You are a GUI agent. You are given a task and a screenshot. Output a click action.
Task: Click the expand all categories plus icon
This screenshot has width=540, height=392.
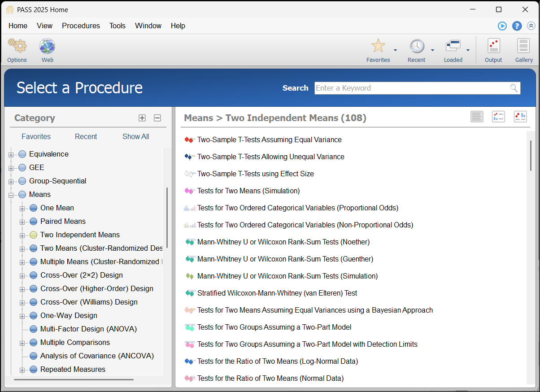(142, 118)
